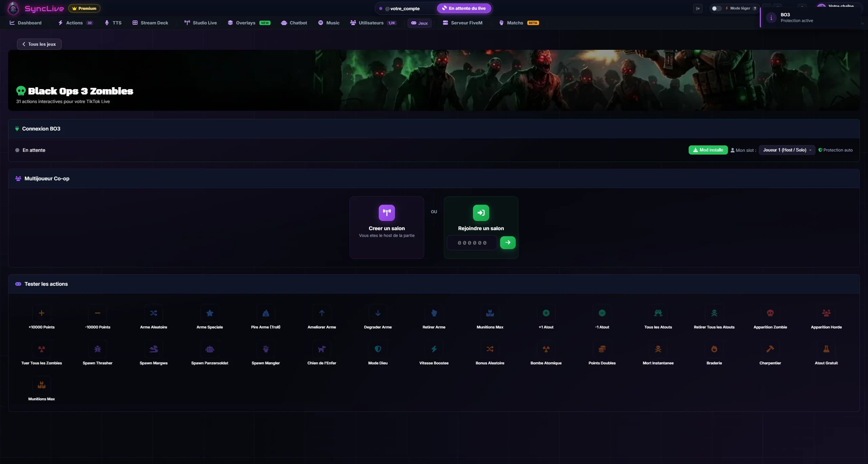Test Tuer Tous les Zombies action

(x=41, y=349)
